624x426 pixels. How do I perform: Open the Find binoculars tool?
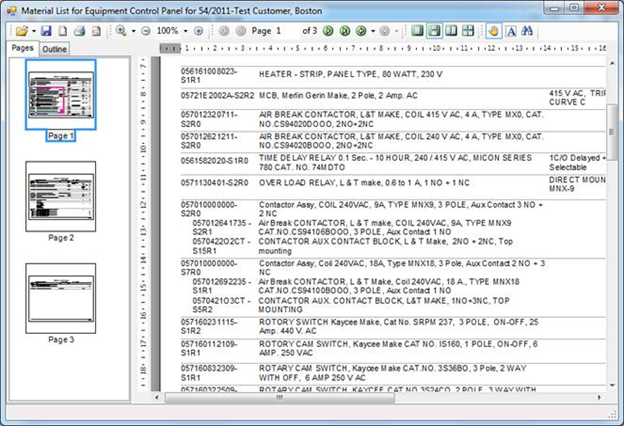tap(527, 31)
